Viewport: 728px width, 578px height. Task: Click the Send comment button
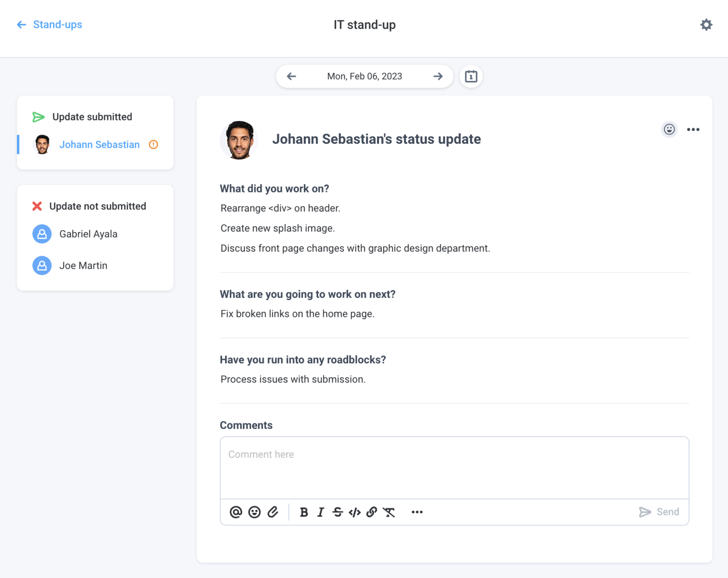tap(659, 512)
